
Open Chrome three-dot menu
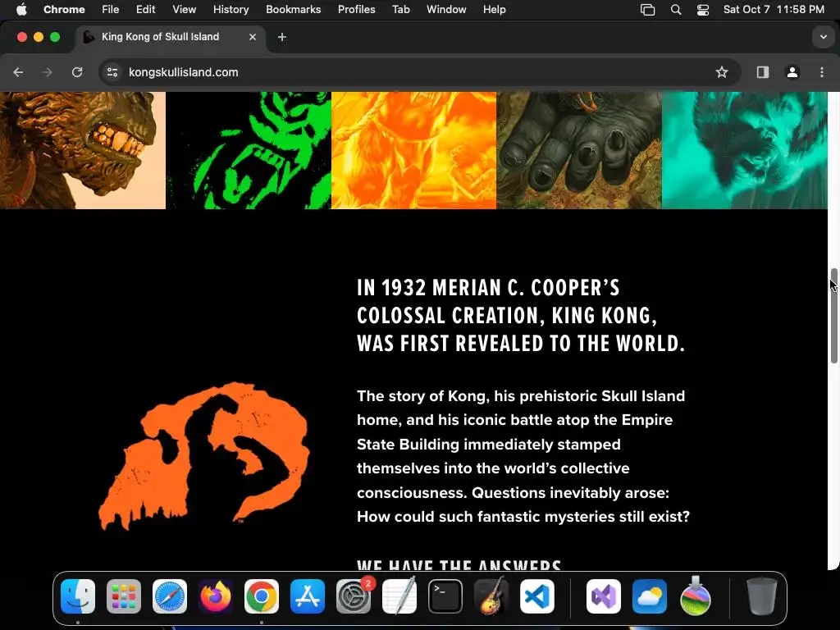(822, 72)
